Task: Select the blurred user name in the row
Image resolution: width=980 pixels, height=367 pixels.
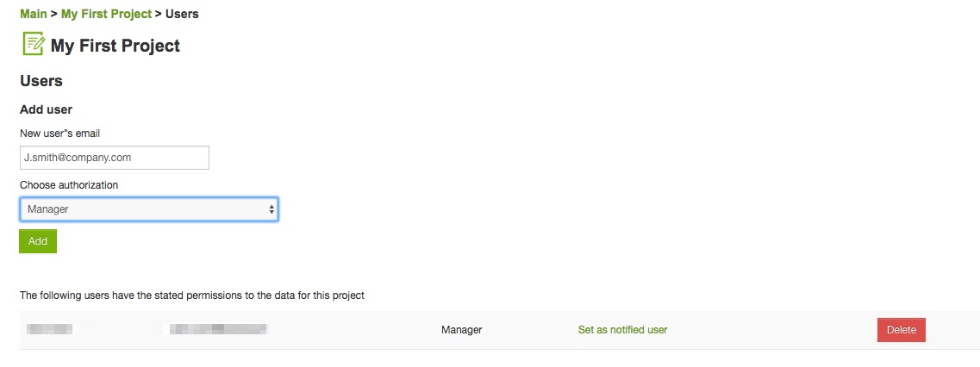Action: [49, 329]
